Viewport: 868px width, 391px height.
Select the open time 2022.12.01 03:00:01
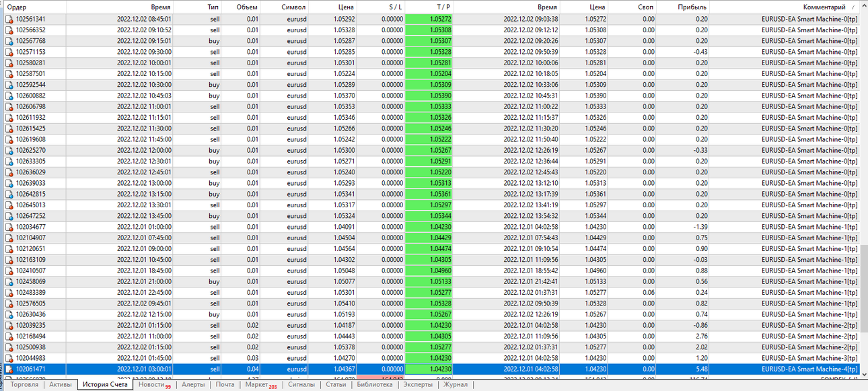144,369
